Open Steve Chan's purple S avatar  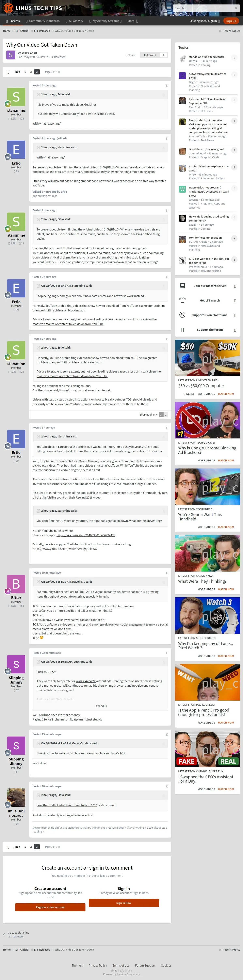11,55
